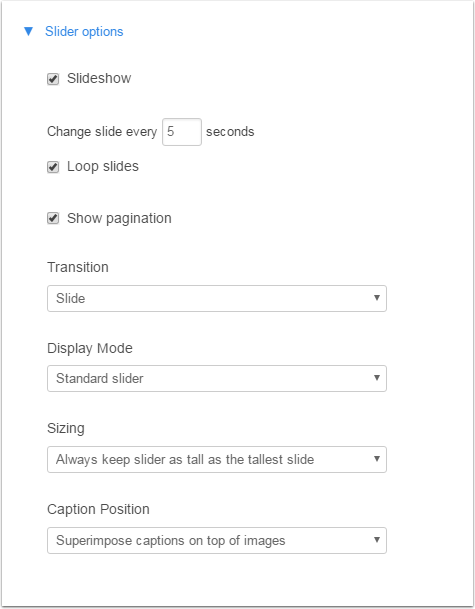475x609 pixels.
Task: Click the Display Mode label text
Action: click(x=90, y=348)
